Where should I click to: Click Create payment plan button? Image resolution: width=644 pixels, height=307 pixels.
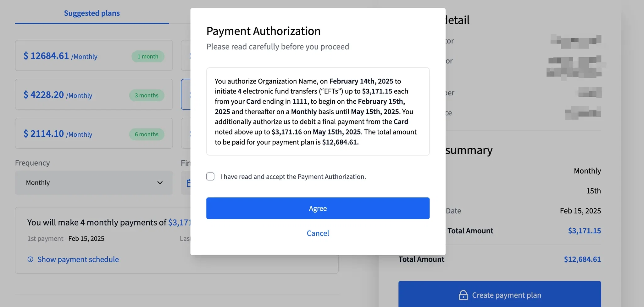click(500, 294)
